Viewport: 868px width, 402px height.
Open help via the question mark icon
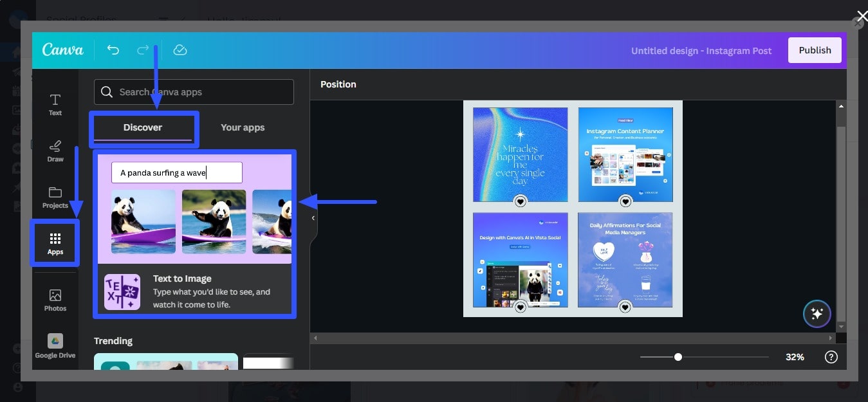click(x=831, y=356)
